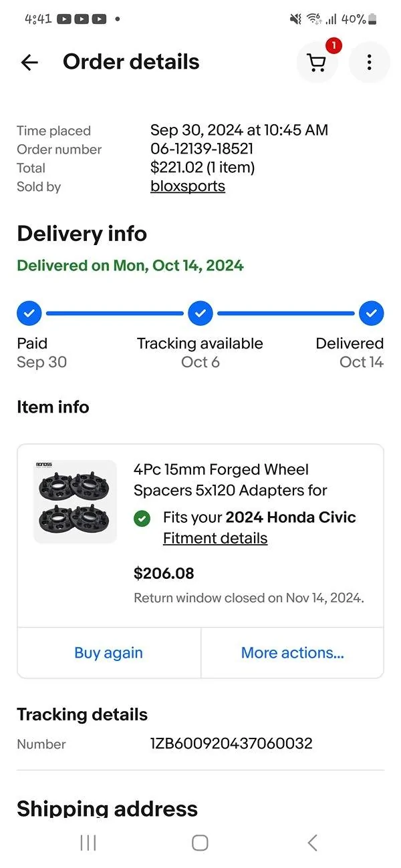Image resolution: width=401 pixels, height=868 pixels.
Task: Visit the bloxsports seller page
Action: click(188, 186)
